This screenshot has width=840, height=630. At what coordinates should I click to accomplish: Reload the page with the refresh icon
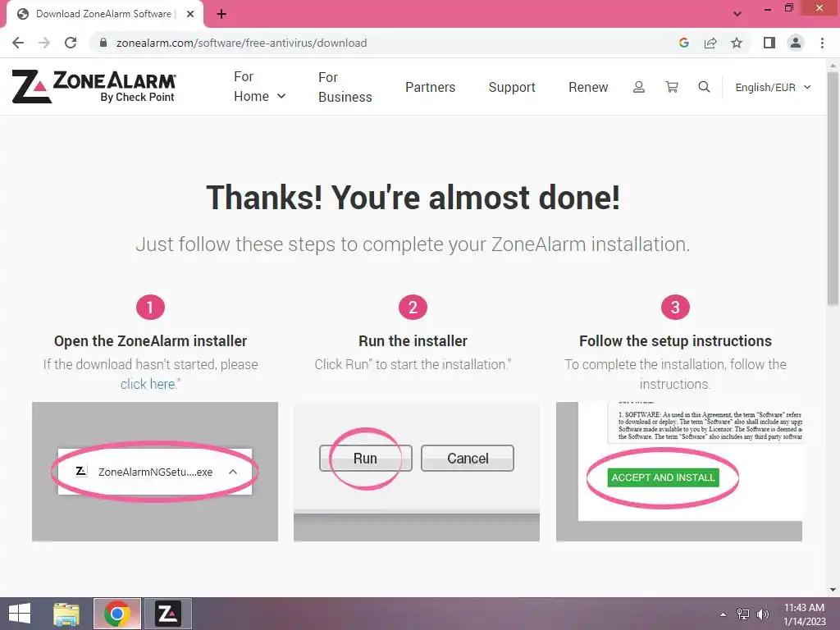[71, 43]
